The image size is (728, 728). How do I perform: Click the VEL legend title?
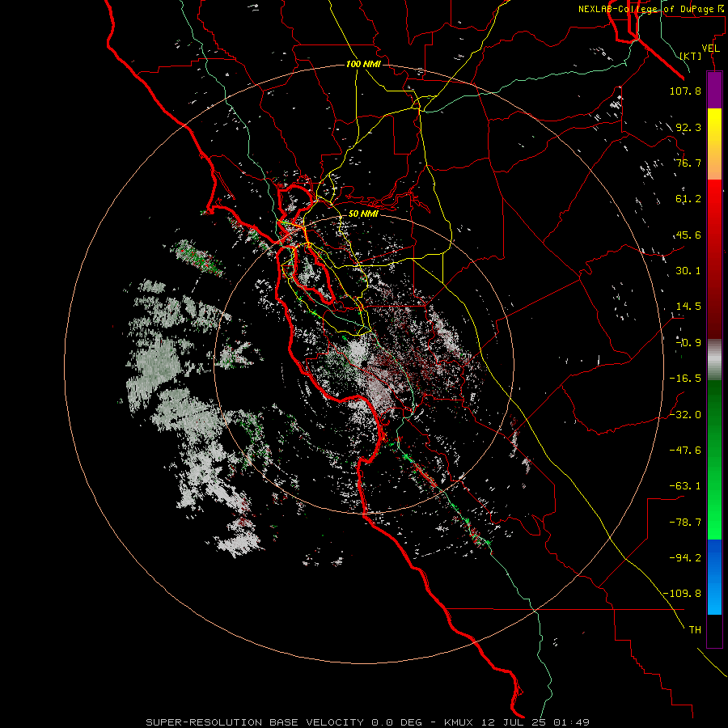click(711, 49)
